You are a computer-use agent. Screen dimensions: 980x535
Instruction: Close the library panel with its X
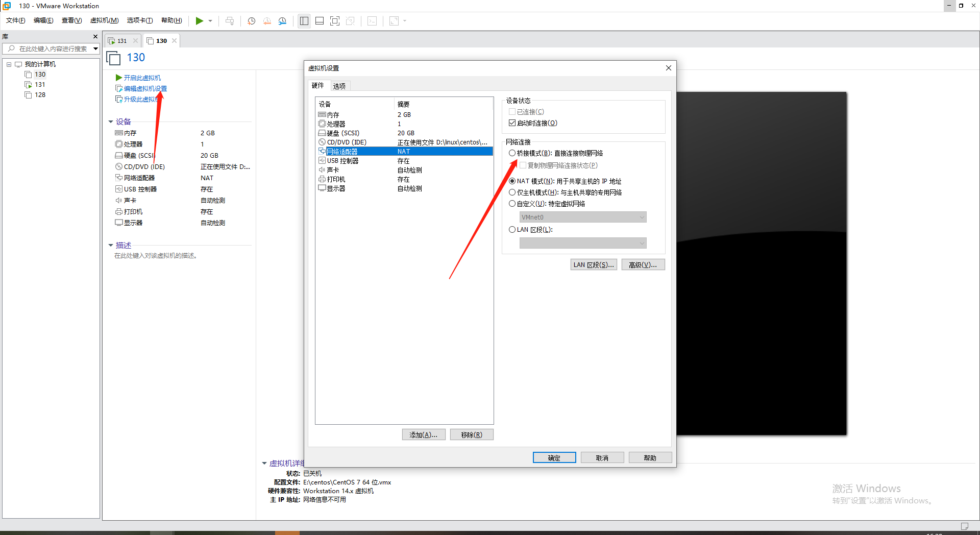coord(95,36)
